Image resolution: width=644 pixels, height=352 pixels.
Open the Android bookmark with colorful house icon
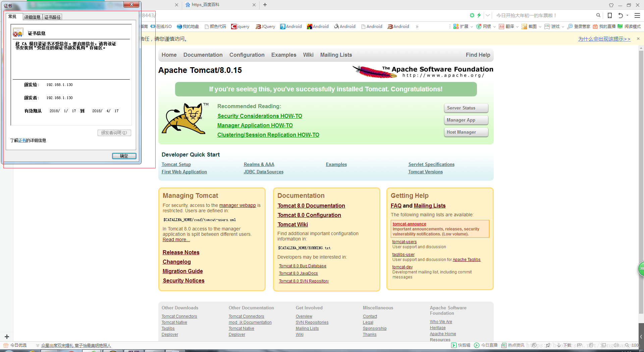(318, 27)
